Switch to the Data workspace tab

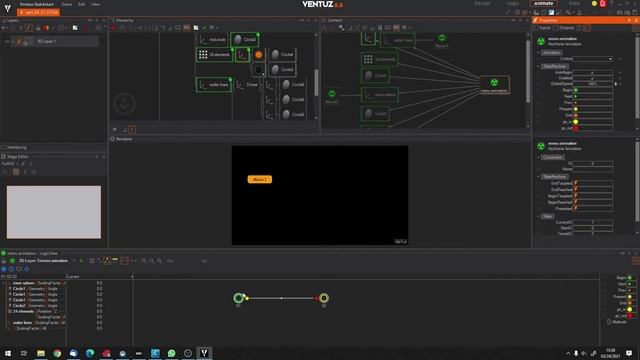coord(574,4)
